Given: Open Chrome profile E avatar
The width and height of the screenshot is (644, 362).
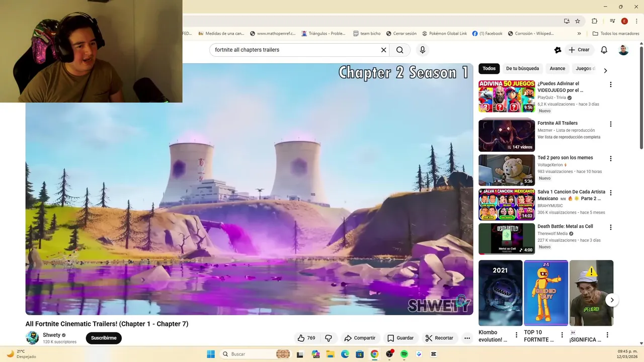Looking at the screenshot, I should pos(624,21).
